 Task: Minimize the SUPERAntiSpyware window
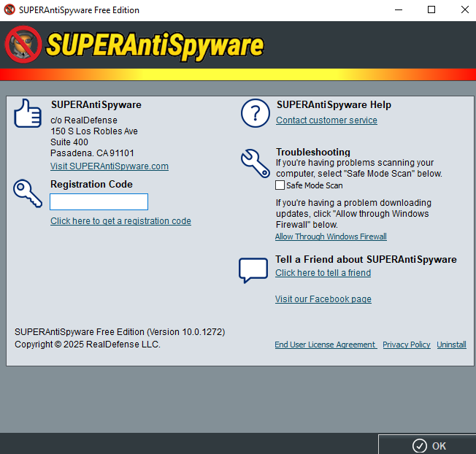(399, 9)
